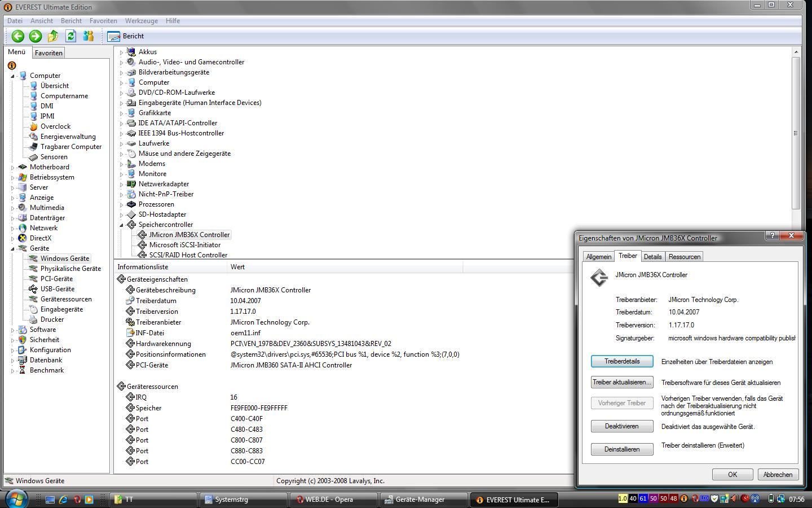Viewport: 812px width, 508px height.
Task: Click the Informationsliste column header
Action: click(170, 267)
